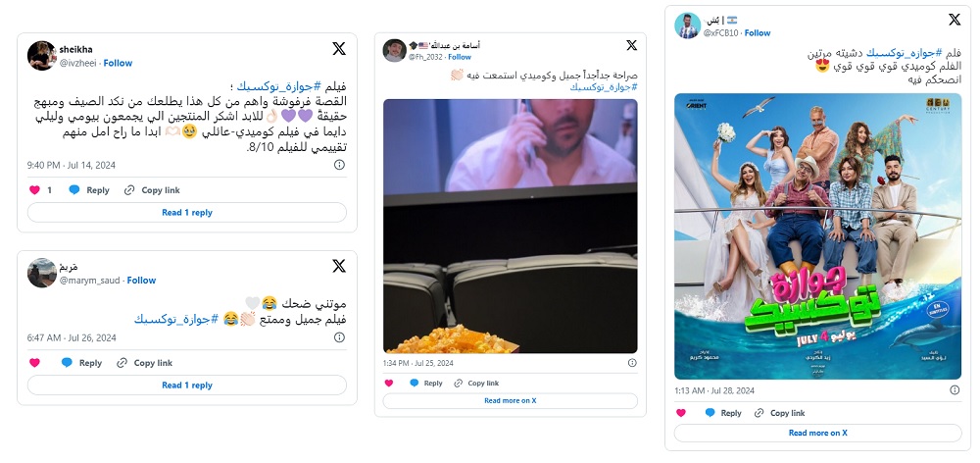Viewport: 980px width, 463px height.
Task: Follow @ivzheei account
Action: 119,63
